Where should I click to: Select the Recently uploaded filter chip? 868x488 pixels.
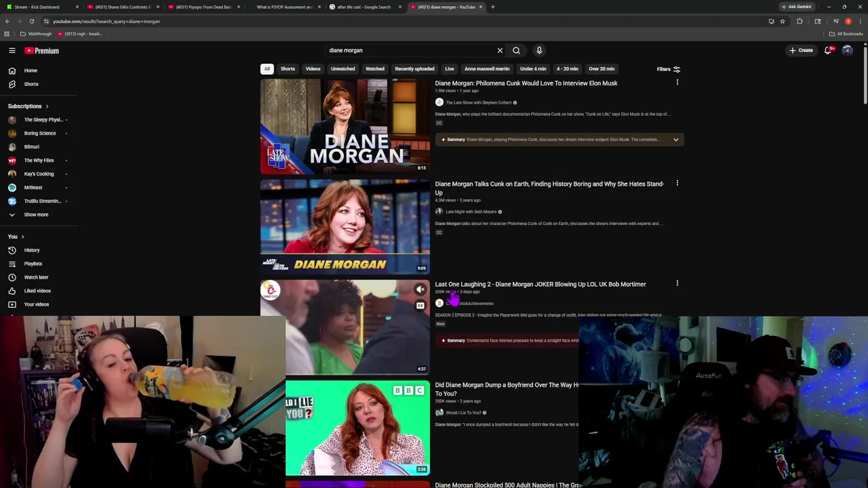(x=414, y=68)
